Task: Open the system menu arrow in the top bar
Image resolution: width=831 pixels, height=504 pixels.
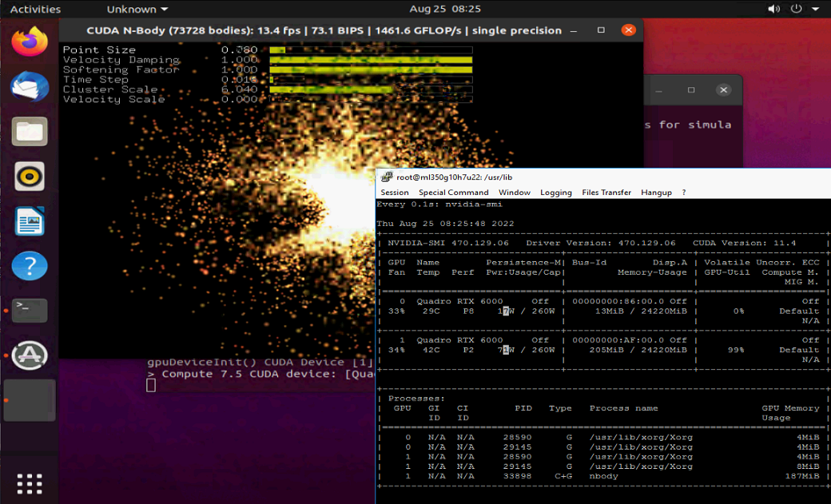Action: (x=815, y=9)
